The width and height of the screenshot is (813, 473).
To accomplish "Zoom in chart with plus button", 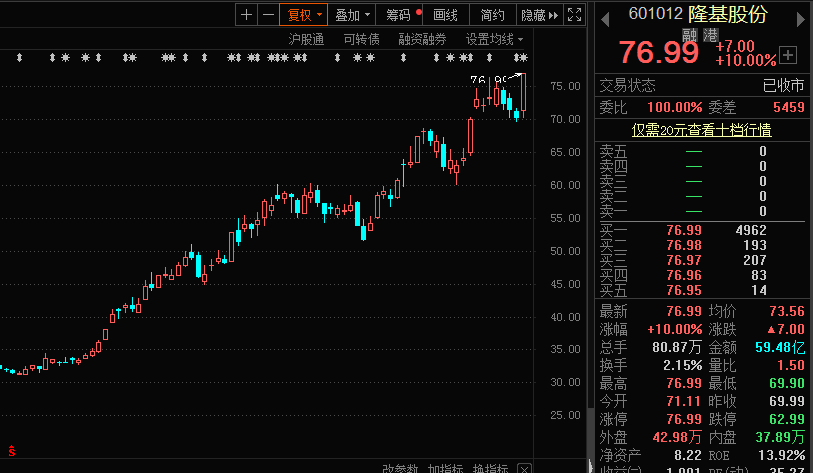I will pyautogui.click(x=247, y=15).
